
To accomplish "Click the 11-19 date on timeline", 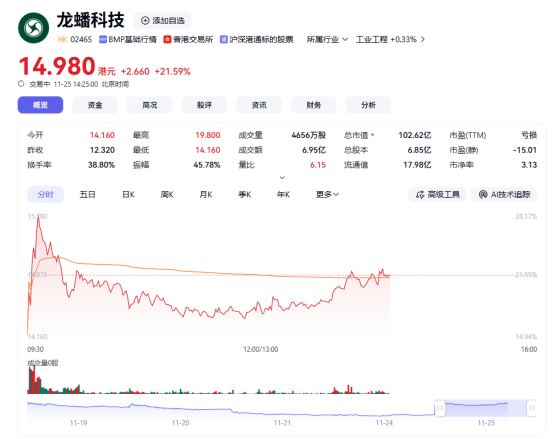I will pos(78,423).
